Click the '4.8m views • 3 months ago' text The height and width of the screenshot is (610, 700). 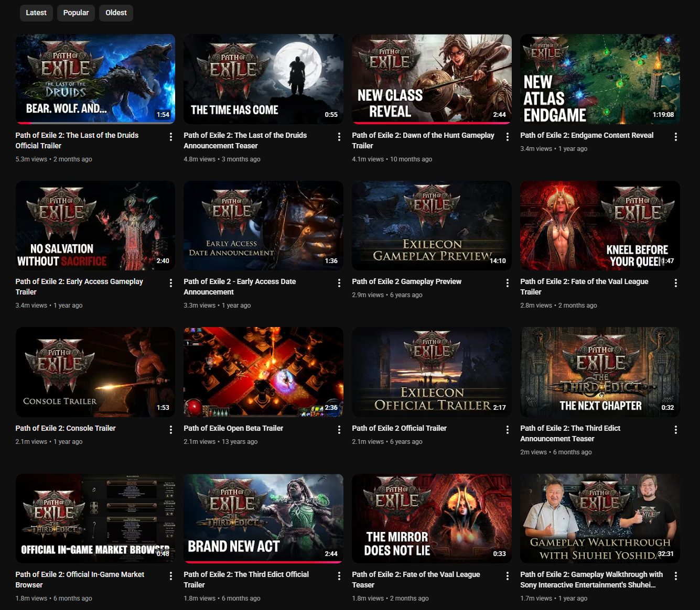(x=222, y=159)
